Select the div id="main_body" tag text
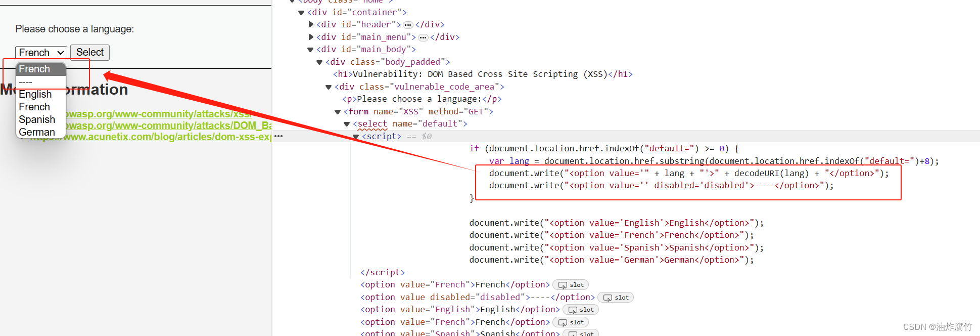The image size is (980, 336). tap(366, 50)
